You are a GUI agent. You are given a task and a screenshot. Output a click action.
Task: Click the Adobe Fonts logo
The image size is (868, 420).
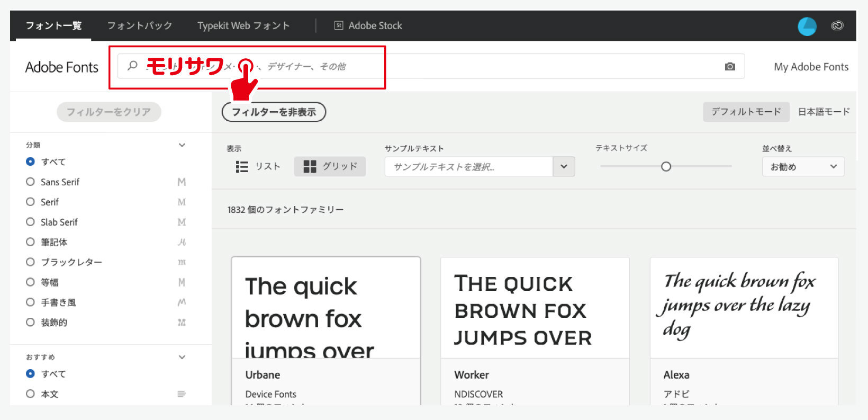point(62,67)
